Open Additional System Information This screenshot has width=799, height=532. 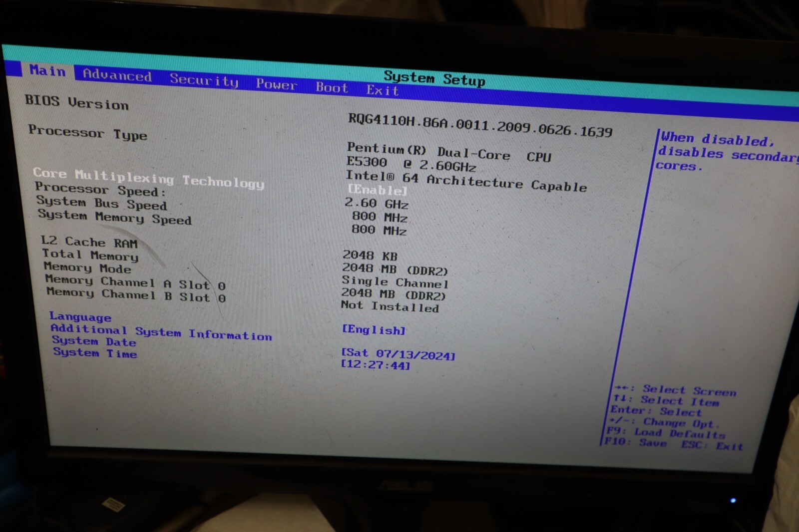coord(161,332)
